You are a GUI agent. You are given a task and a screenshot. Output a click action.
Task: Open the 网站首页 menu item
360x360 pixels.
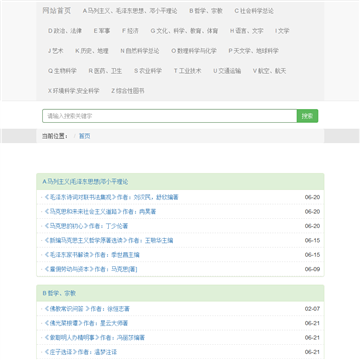(x=57, y=11)
